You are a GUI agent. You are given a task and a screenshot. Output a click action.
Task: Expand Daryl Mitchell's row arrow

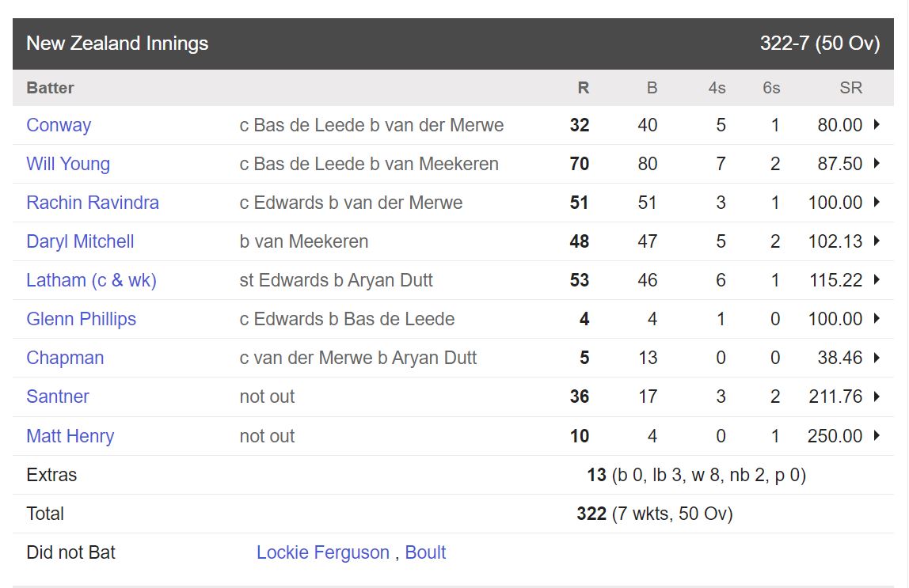click(x=877, y=241)
